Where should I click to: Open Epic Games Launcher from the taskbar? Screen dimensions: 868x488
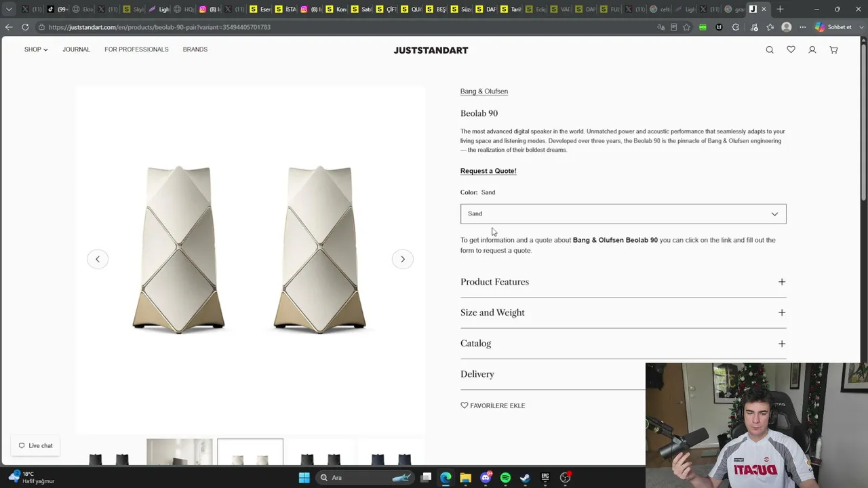[545, 478]
